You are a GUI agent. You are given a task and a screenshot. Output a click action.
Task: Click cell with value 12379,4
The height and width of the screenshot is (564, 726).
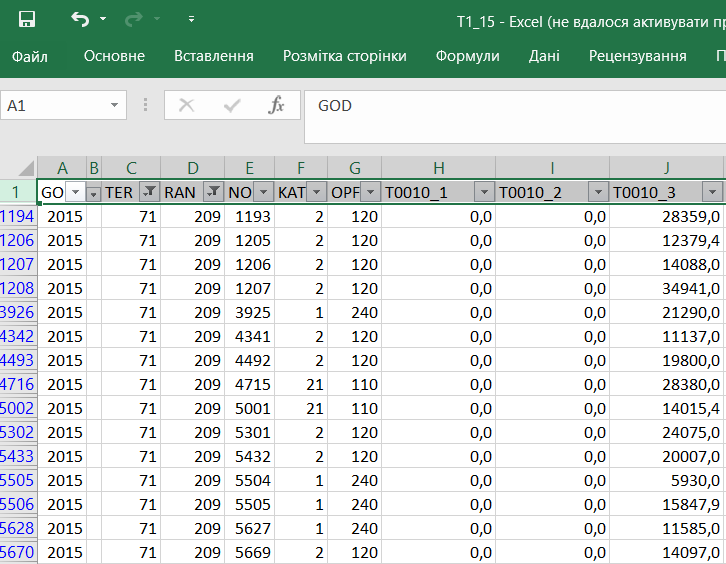click(x=666, y=240)
